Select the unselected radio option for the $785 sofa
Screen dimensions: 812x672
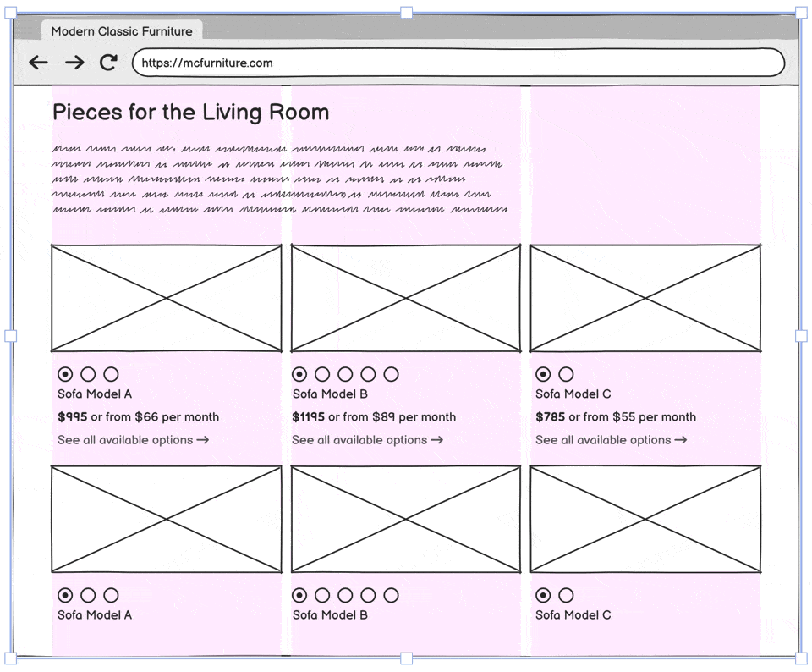point(566,374)
